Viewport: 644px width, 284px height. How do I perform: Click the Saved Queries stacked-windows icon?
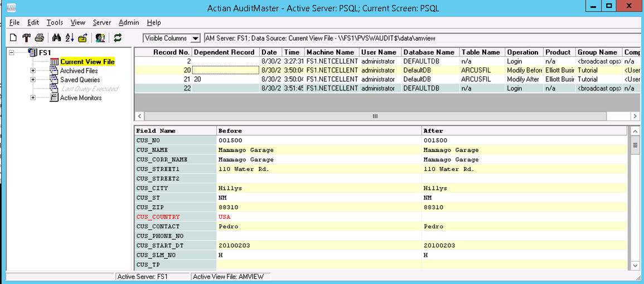tap(54, 80)
